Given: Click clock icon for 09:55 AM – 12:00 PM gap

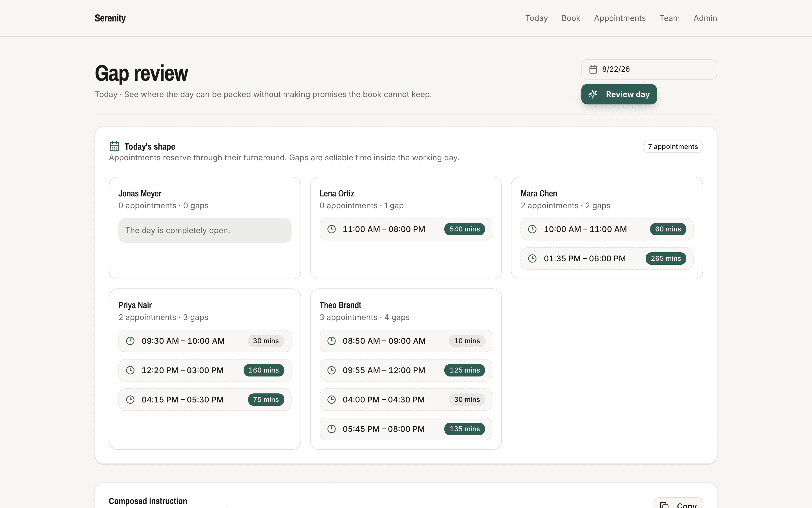Looking at the screenshot, I should pyautogui.click(x=332, y=370).
